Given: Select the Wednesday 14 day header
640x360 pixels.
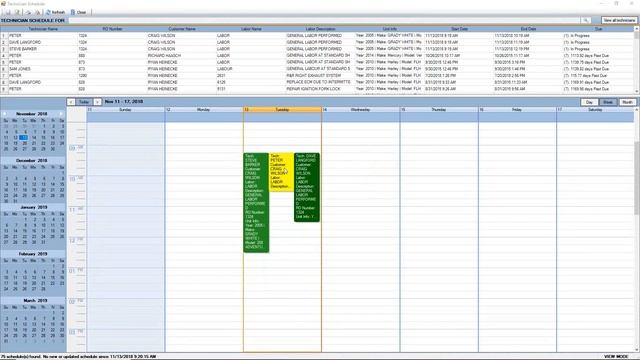Looking at the screenshot, I should pyautogui.click(x=361, y=110).
